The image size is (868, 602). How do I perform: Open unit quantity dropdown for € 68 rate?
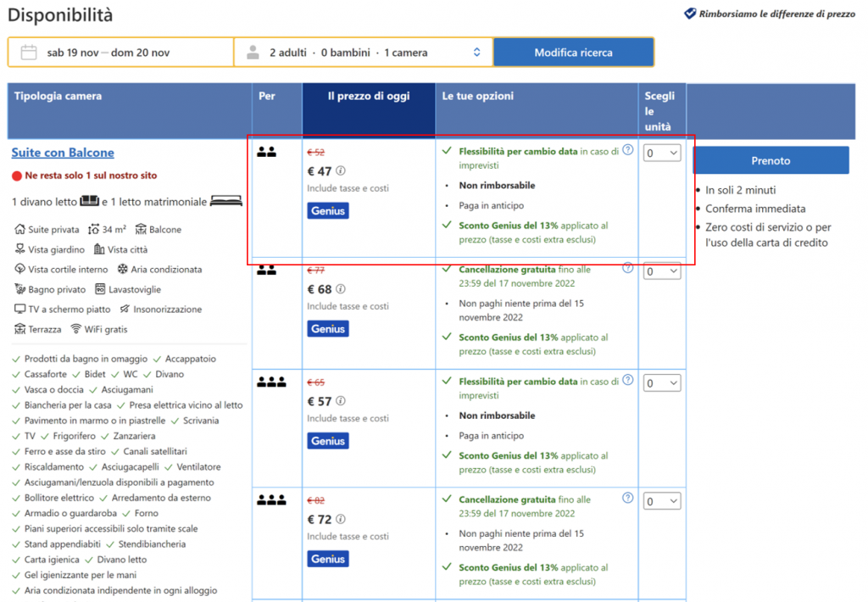pyautogui.click(x=661, y=271)
